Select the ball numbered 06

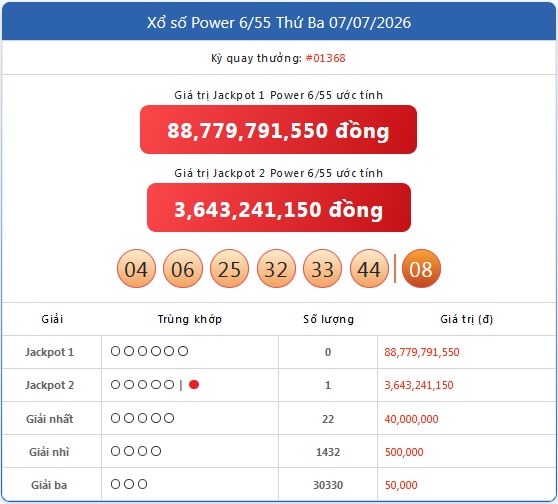coord(183,269)
